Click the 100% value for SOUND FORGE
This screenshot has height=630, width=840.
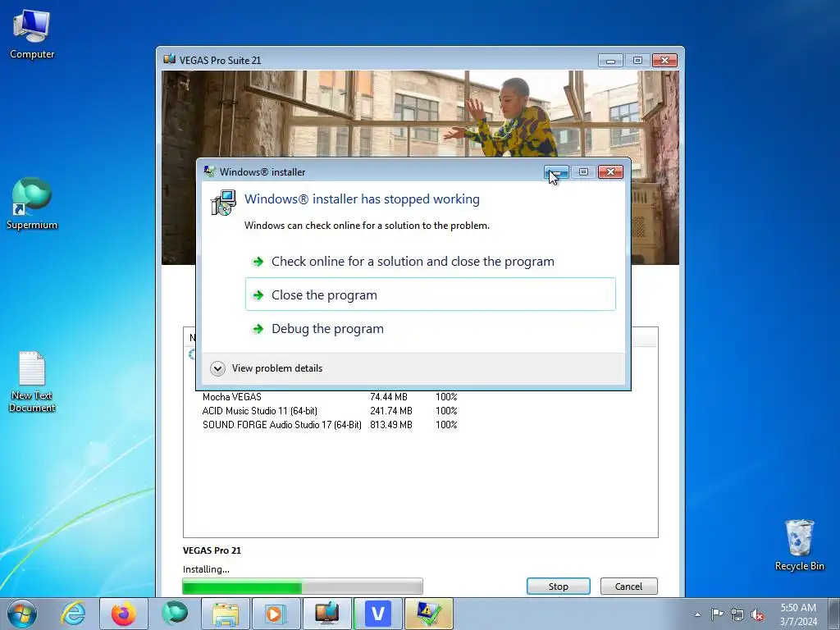(x=446, y=425)
